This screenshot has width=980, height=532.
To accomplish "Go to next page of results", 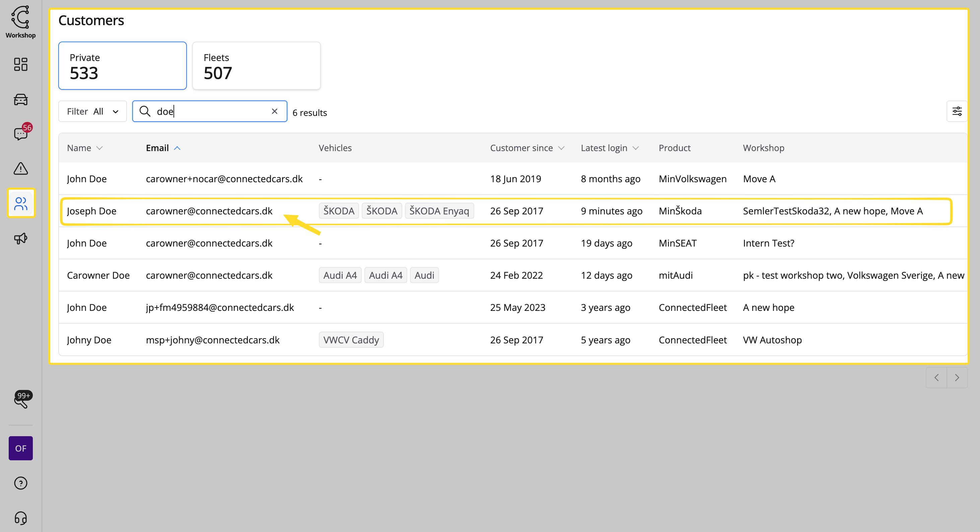I will pos(957,378).
